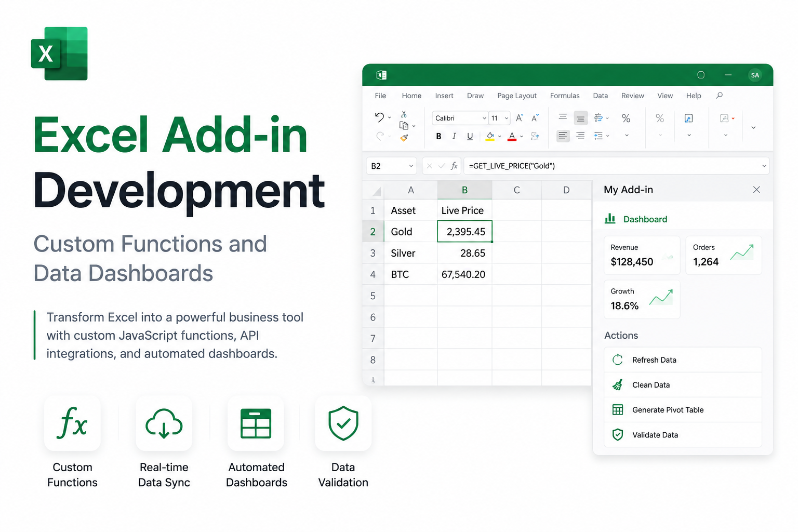Click the Cut scissors icon
This screenshot has width=798, height=532.
point(404,114)
